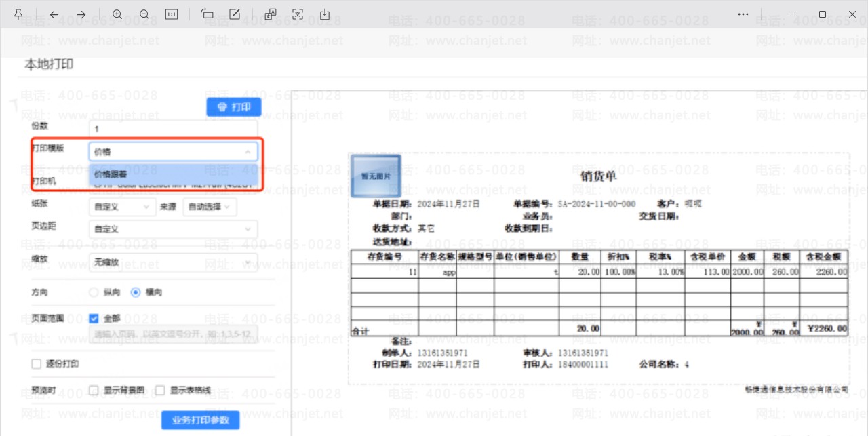This screenshot has width=868, height=436.
Task: Click the 销货单 title in preview
Action: (599, 176)
